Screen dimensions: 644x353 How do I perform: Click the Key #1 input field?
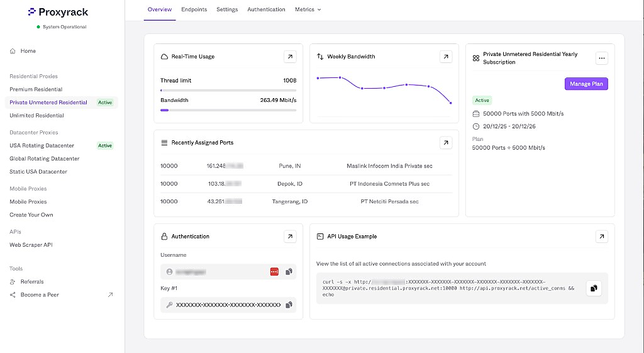tap(228, 305)
